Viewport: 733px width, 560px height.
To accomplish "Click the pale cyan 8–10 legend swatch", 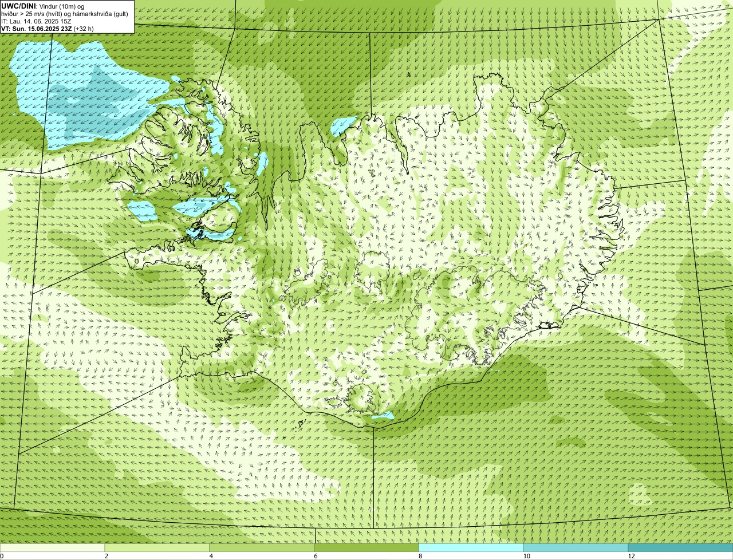I will 471,548.
